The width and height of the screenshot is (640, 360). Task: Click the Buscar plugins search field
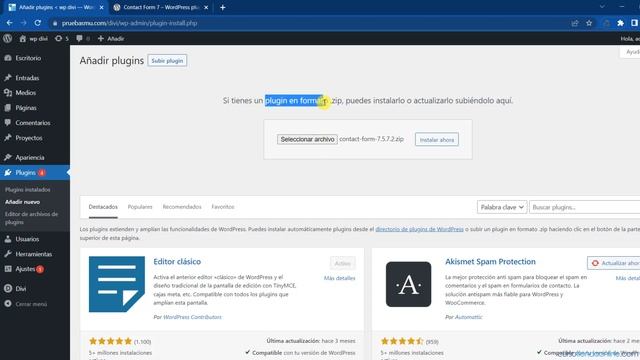[584, 207]
